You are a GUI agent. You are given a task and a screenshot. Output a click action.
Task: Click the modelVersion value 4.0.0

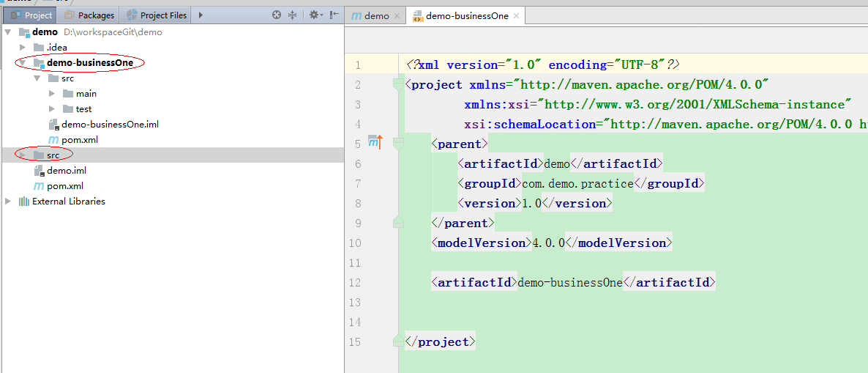pos(549,243)
